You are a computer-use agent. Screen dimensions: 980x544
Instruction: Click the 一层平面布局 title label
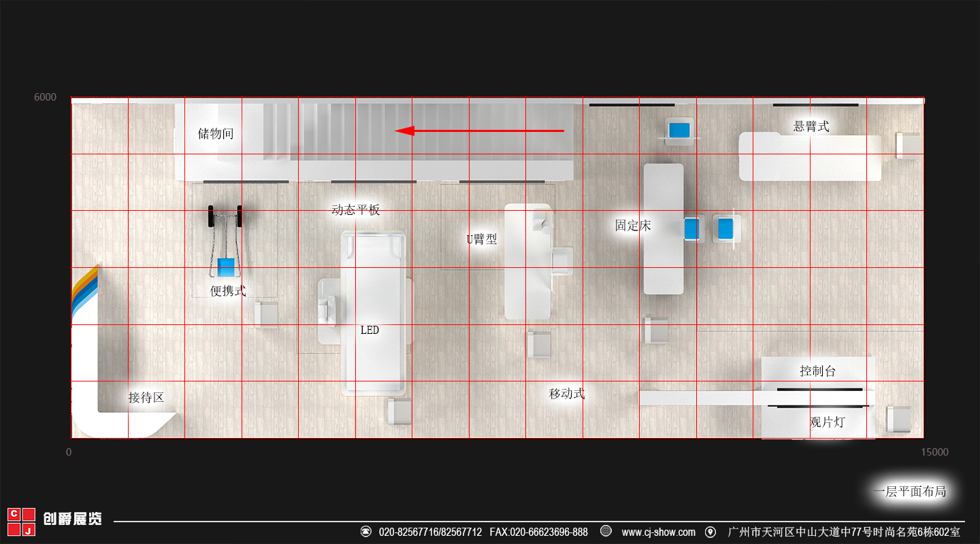(910, 491)
